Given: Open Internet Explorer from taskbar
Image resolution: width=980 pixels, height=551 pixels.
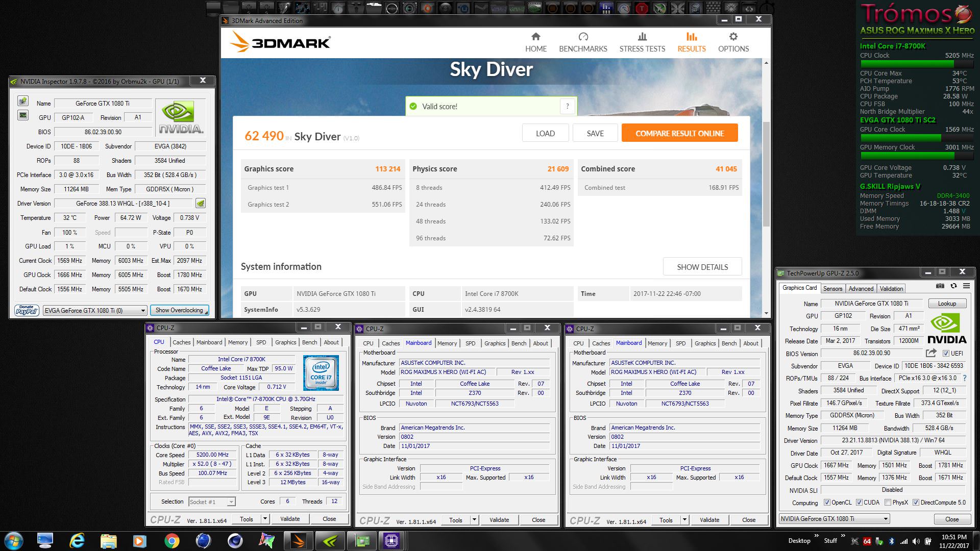Looking at the screenshot, I should click(77, 541).
